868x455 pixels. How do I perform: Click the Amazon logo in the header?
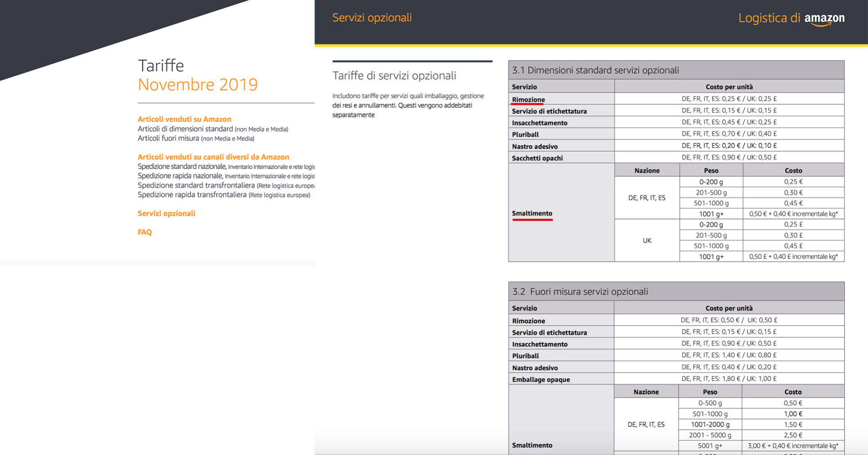click(x=824, y=18)
